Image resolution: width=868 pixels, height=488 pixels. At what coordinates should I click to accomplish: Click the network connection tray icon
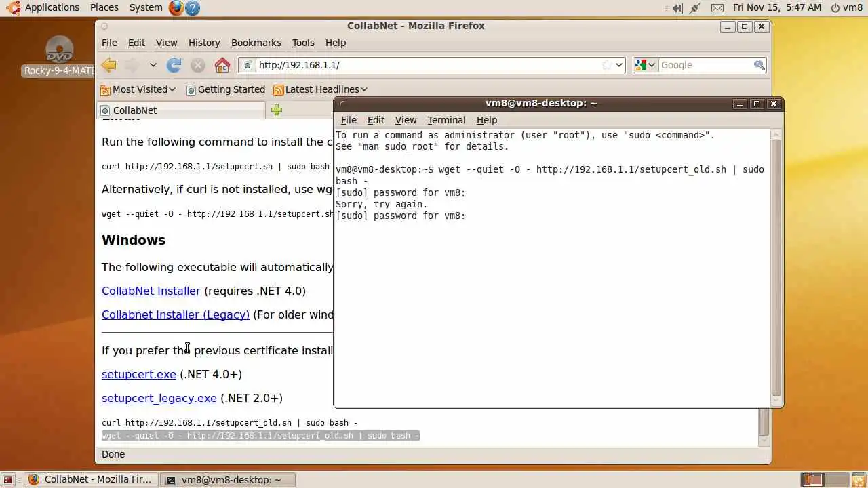[x=695, y=7]
